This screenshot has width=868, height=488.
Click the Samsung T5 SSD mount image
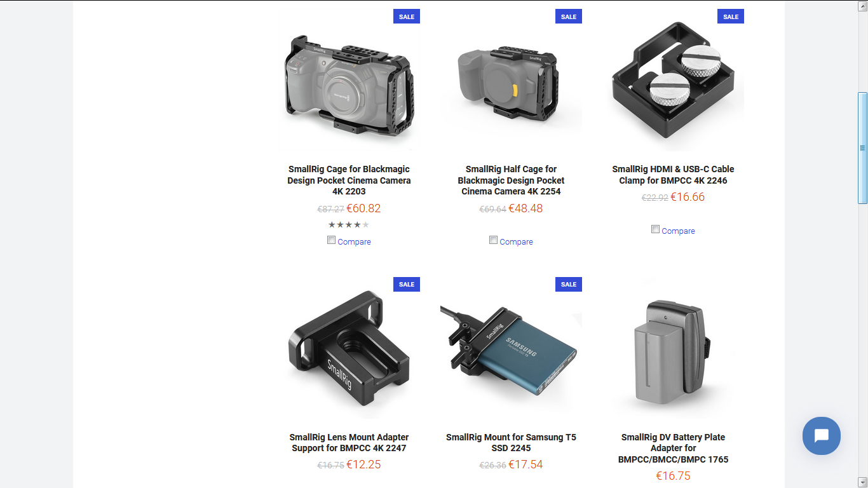tap(511, 348)
